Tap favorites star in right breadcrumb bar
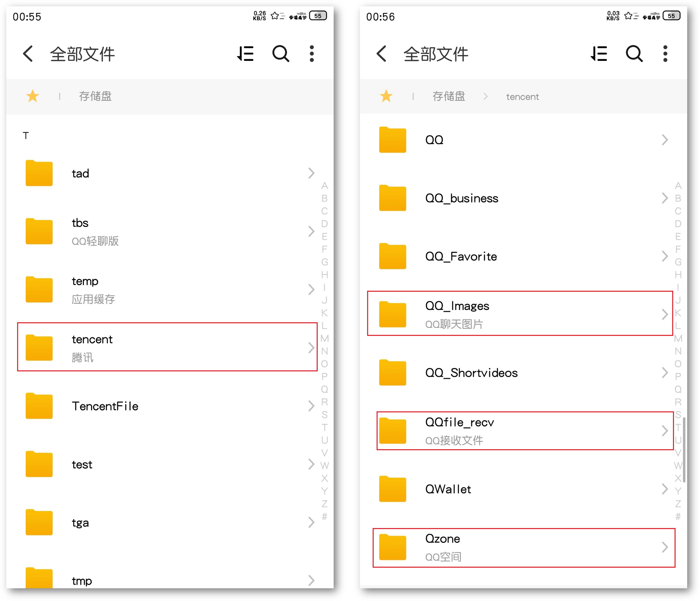The image size is (700, 601). pyautogui.click(x=386, y=96)
